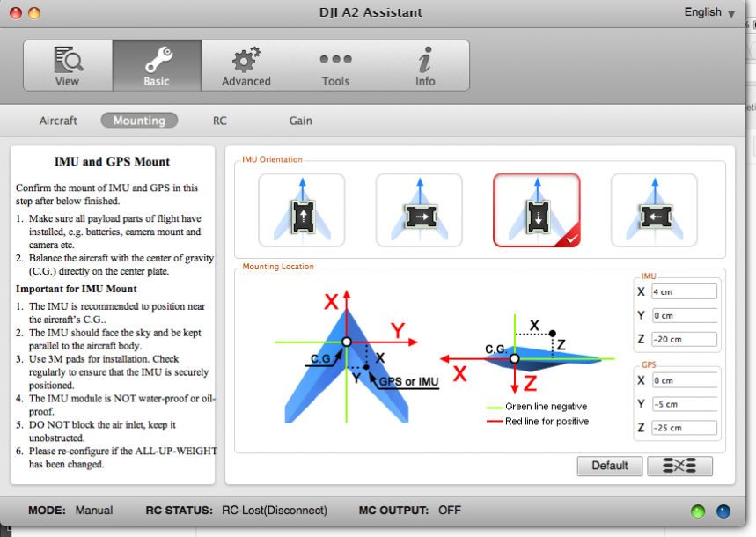The image size is (756, 537).
Task: Click the 'IMU Orientation' group title
Action: coord(272,159)
